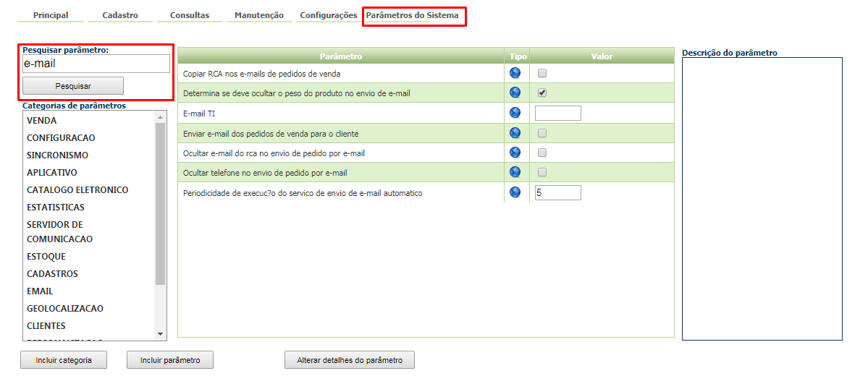Open the Cadastro tab

120,15
